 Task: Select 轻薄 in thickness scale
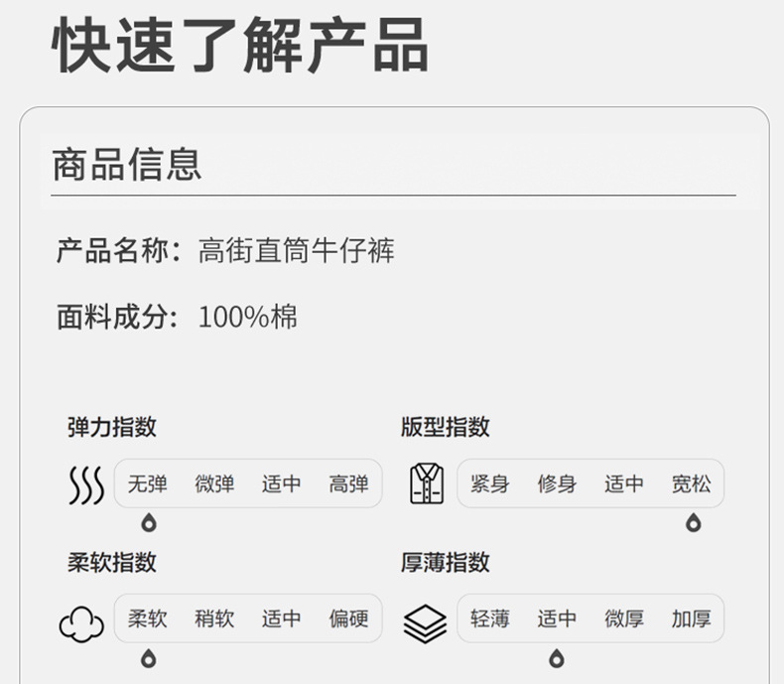[x=490, y=619]
